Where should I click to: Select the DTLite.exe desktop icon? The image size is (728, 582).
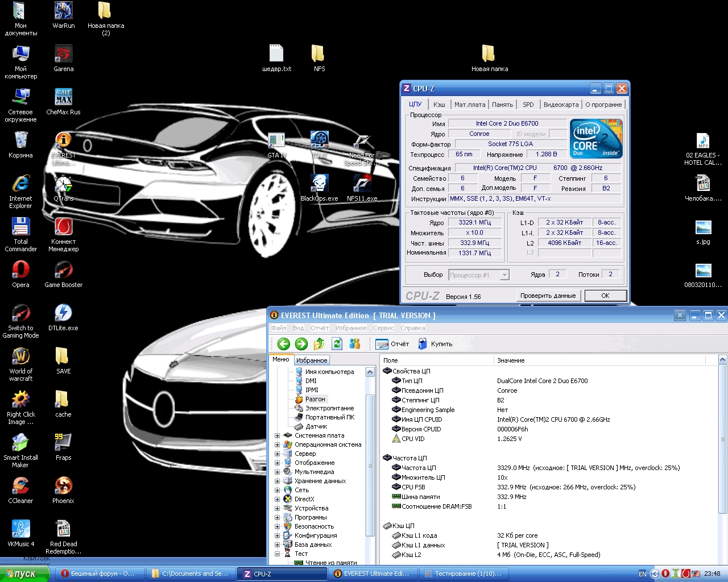64,318
